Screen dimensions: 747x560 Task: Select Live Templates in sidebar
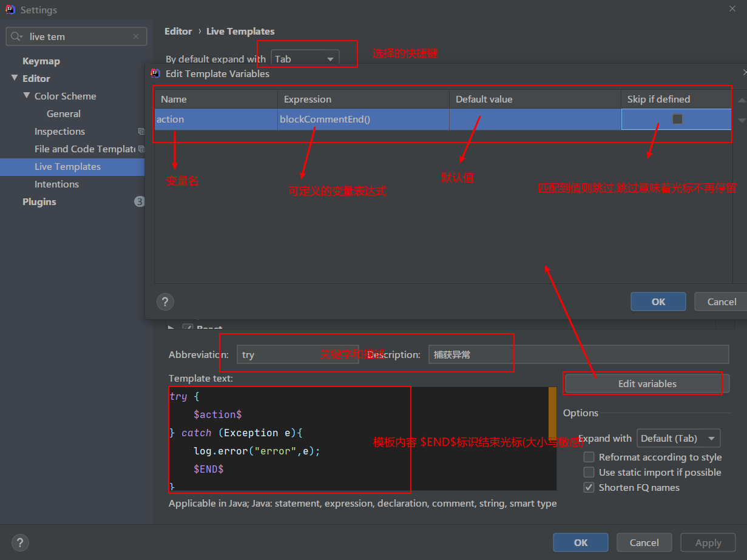(72, 166)
